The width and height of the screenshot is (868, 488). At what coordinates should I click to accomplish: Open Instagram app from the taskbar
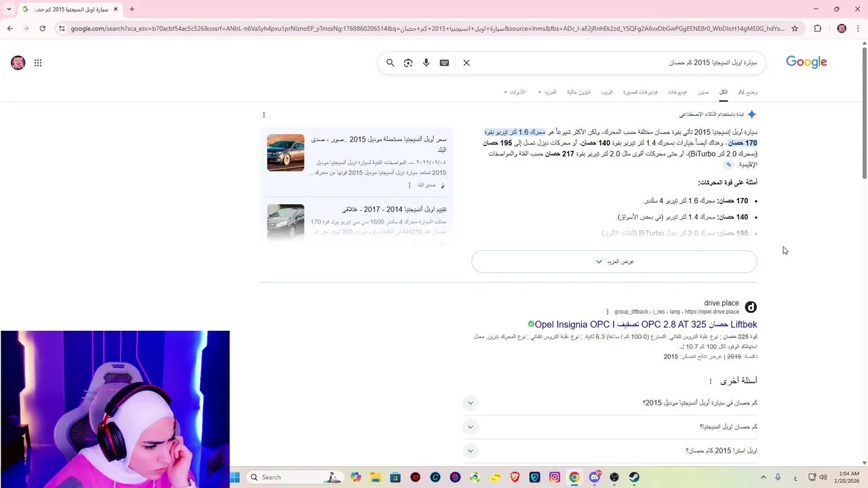[x=555, y=477]
